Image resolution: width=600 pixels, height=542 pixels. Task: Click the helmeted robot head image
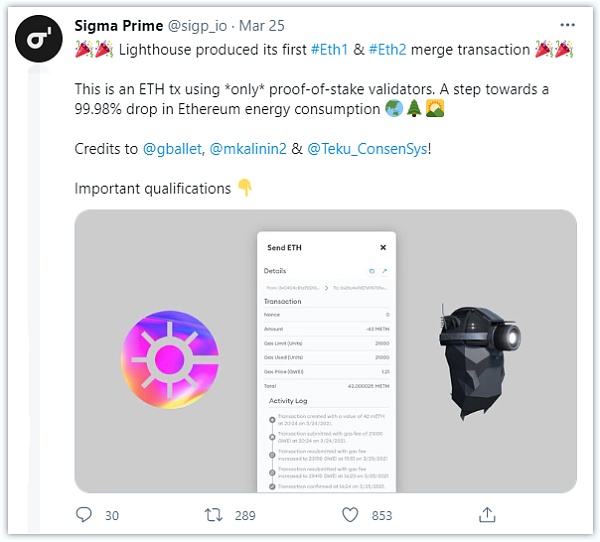478,357
